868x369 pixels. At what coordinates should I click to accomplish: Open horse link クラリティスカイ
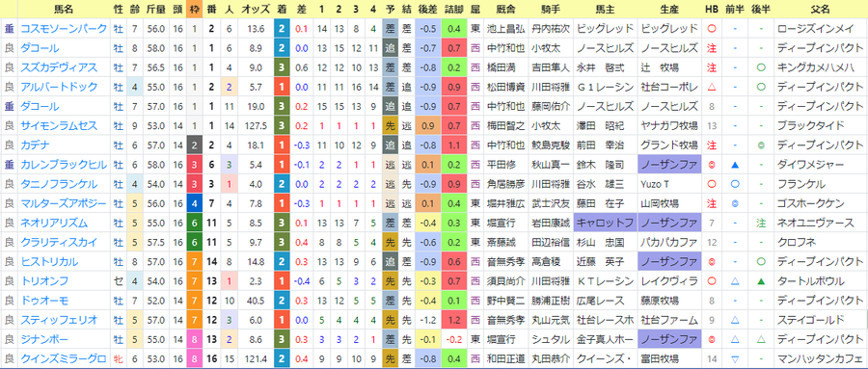[59, 242]
